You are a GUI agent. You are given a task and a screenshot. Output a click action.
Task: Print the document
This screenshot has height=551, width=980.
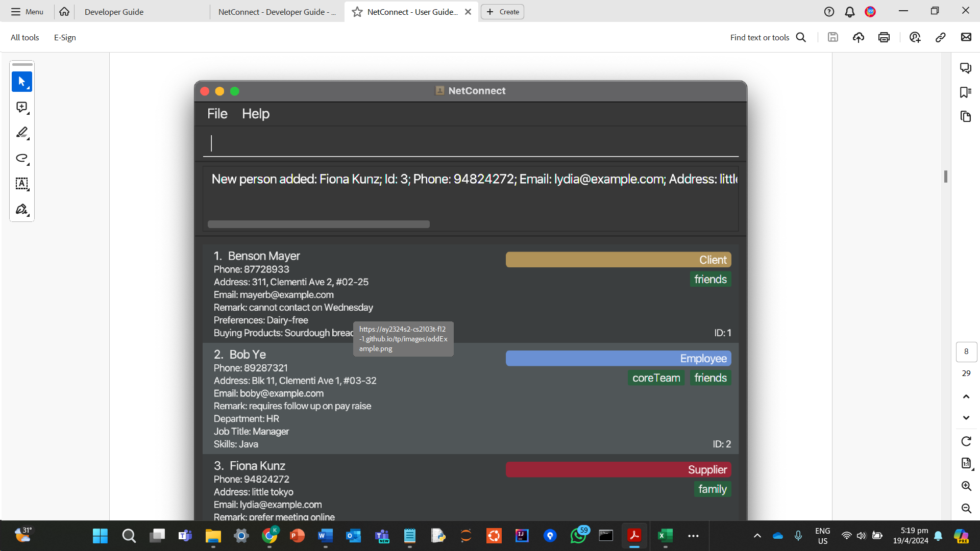tap(884, 37)
